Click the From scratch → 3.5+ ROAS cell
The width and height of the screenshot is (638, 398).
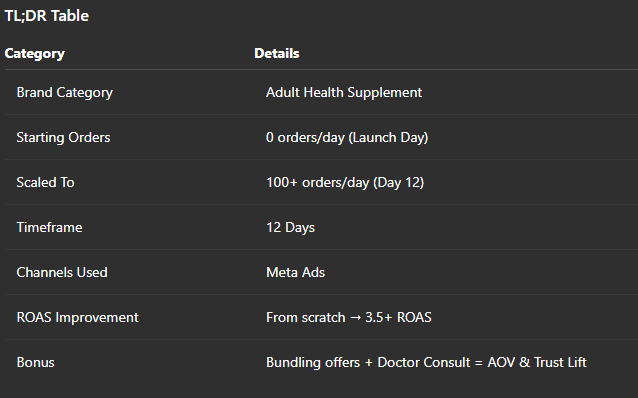tap(349, 317)
